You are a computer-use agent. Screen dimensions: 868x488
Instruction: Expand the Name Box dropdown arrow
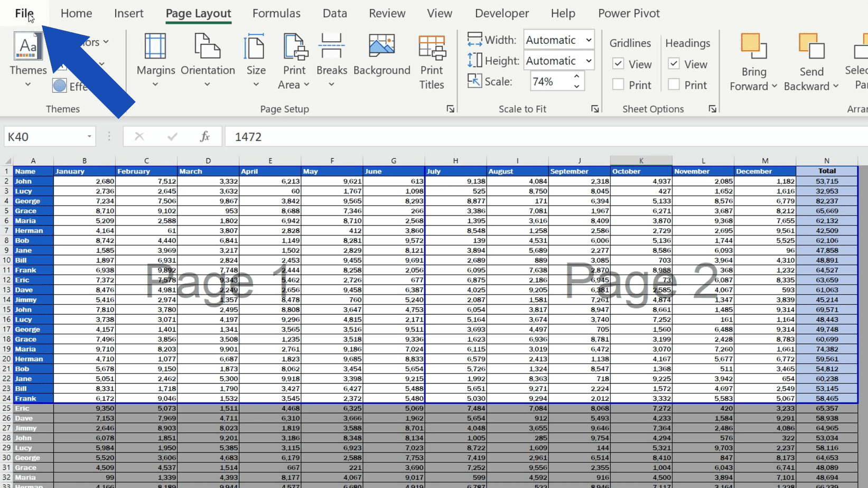(89, 137)
